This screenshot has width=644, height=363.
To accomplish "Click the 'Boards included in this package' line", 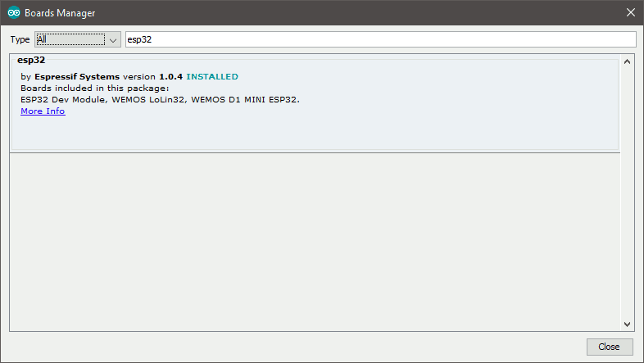I will (95, 88).
